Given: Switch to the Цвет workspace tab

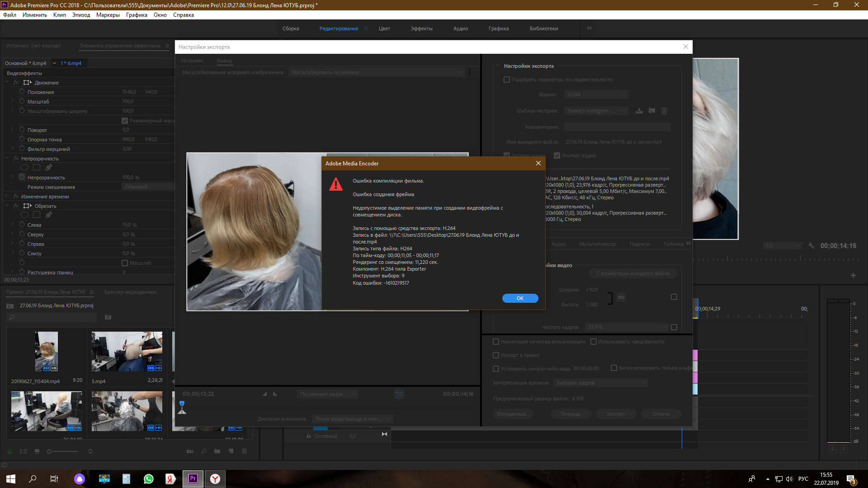Looking at the screenshot, I should [x=384, y=28].
